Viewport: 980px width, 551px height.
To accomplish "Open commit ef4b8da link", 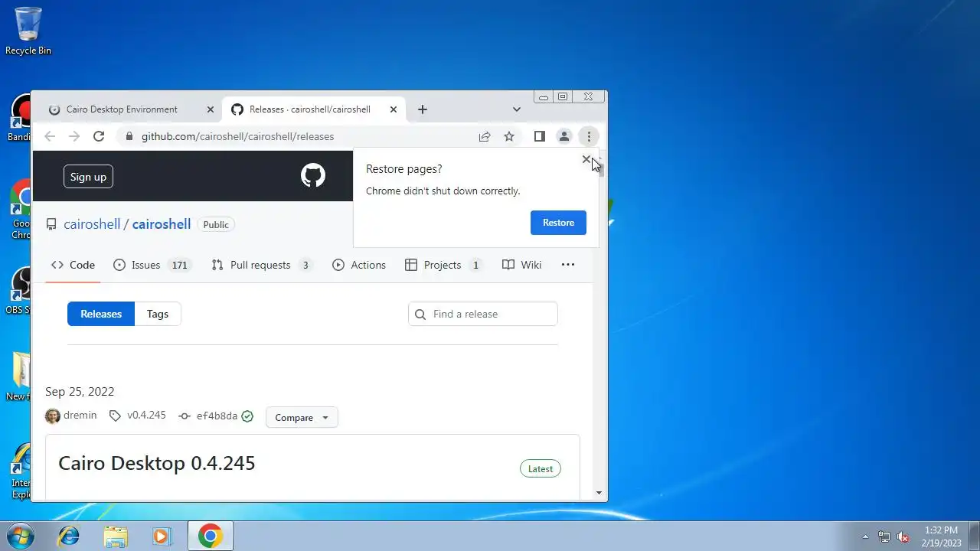I will (217, 416).
